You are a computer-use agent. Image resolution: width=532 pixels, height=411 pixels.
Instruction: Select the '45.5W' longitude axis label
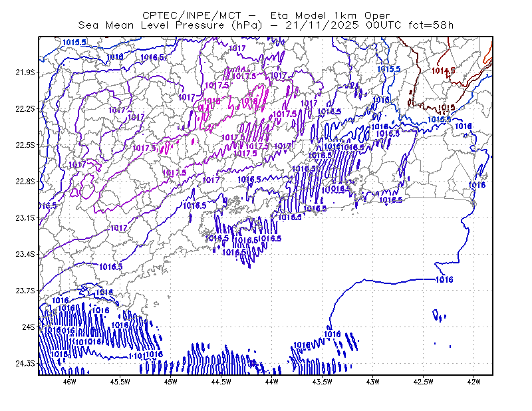[x=120, y=382]
